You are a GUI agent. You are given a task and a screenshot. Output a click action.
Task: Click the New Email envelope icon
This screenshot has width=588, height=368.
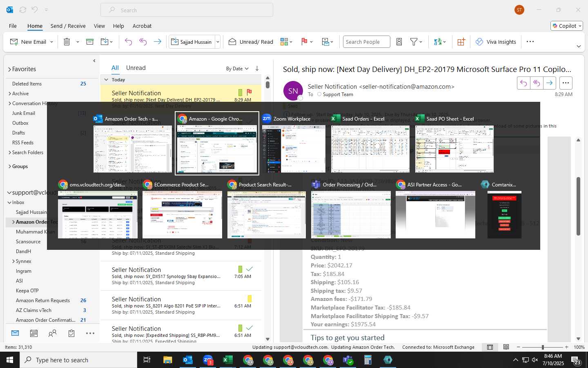[x=14, y=42]
